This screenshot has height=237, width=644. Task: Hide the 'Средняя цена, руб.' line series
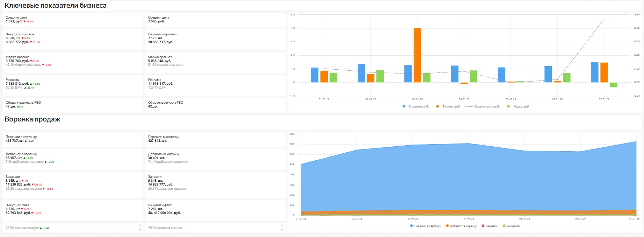click(x=469, y=106)
